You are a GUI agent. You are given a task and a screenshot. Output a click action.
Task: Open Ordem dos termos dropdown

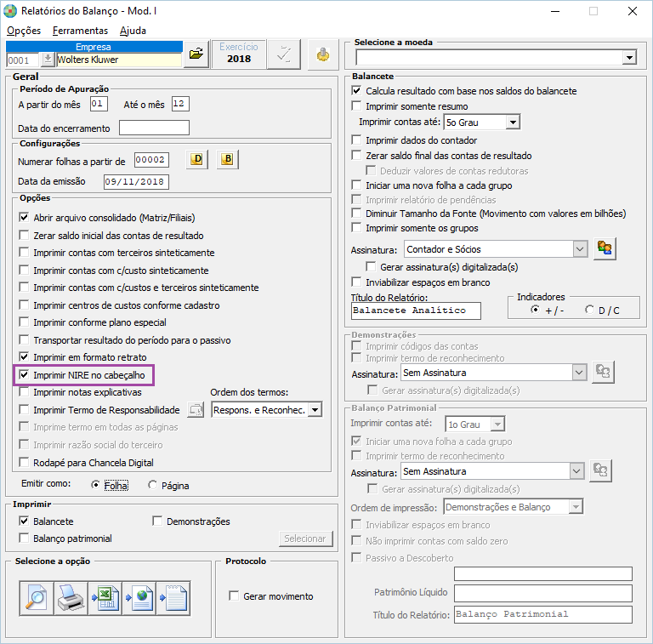(x=315, y=410)
